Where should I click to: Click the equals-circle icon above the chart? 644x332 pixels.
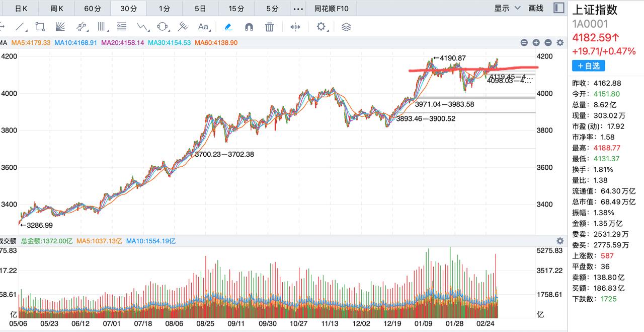click(x=524, y=43)
